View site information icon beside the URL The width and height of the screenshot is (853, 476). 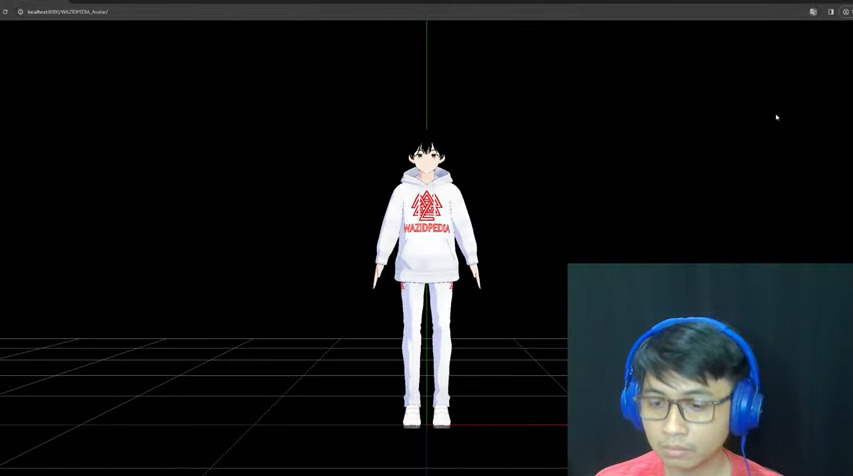[x=20, y=11]
